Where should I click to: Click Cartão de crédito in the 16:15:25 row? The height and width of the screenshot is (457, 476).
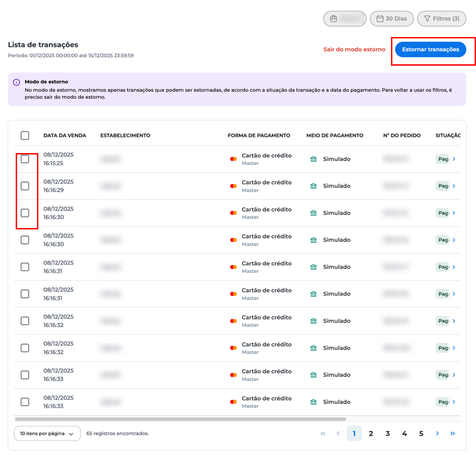point(267,155)
